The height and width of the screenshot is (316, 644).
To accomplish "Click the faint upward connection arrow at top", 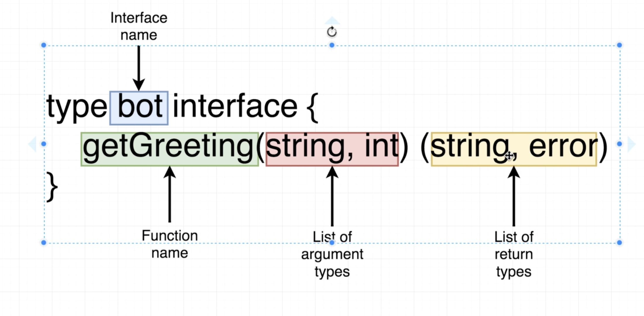I will [x=332, y=20].
